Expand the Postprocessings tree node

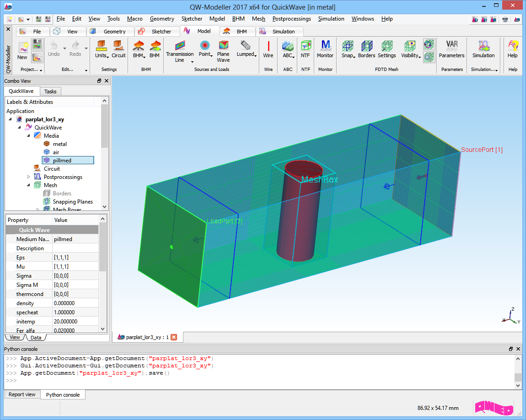click(x=28, y=177)
